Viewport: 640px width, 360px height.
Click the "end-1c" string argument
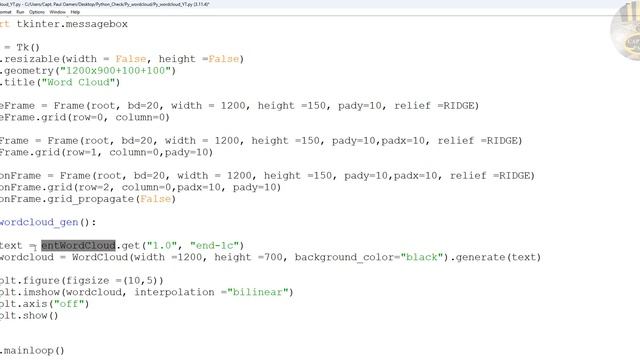pos(214,245)
